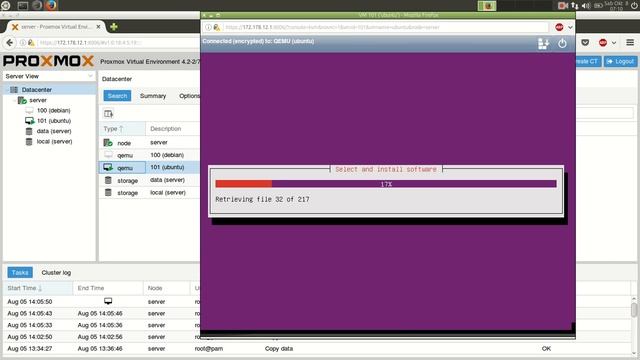Image resolution: width=640 pixels, height=360 pixels.
Task: Open the Firefox hamburger menu
Action: click(x=630, y=42)
